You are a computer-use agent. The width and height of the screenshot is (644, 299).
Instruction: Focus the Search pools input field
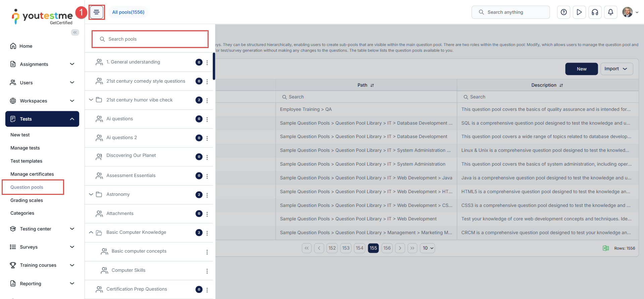150,39
